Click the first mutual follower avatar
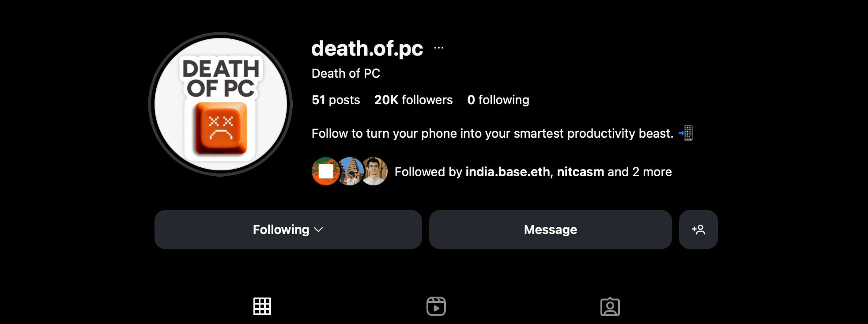 pyautogui.click(x=326, y=172)
